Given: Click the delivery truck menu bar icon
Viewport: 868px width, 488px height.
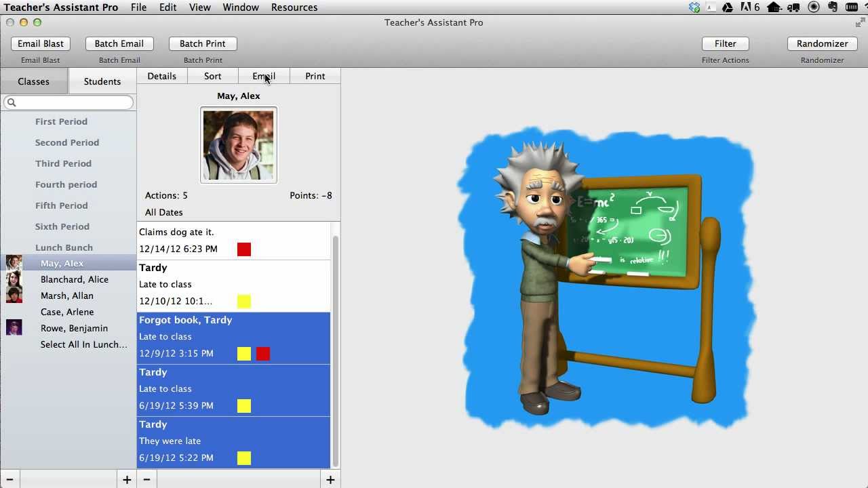Looking at the screenshot, I should 793,7.
